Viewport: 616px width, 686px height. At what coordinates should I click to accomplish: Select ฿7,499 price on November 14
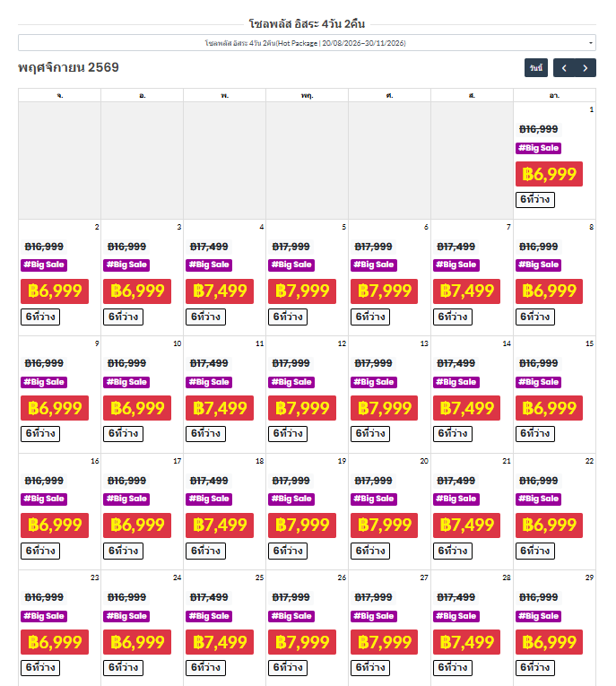pos(466,408)
